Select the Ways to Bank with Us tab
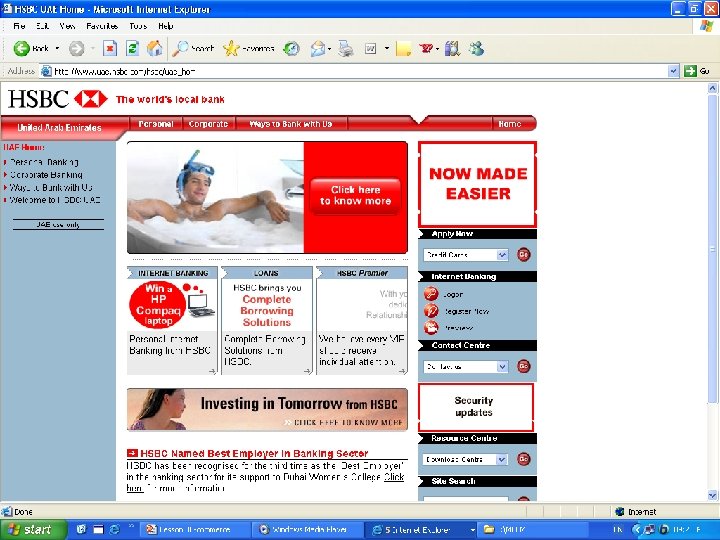The image size is (720, 540). coord(291,124)
